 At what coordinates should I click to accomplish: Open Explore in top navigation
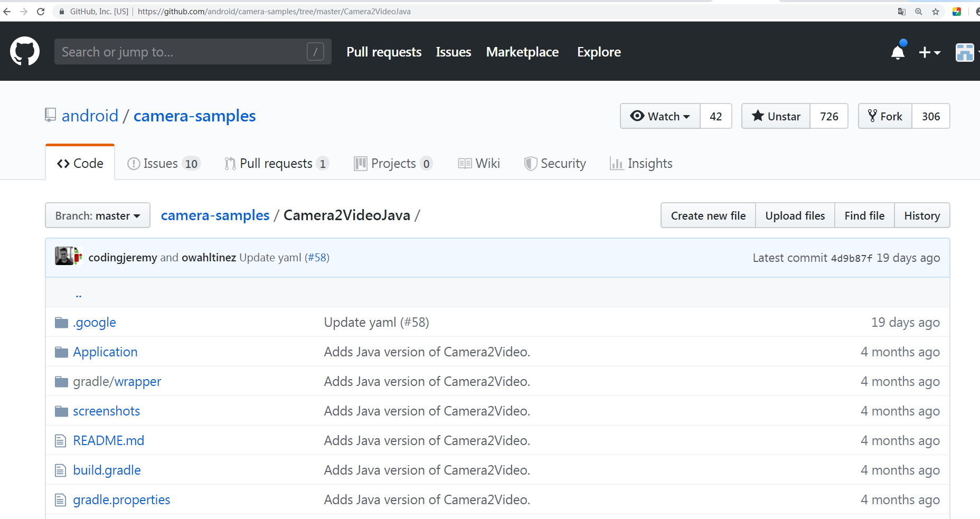coord(599,52)
